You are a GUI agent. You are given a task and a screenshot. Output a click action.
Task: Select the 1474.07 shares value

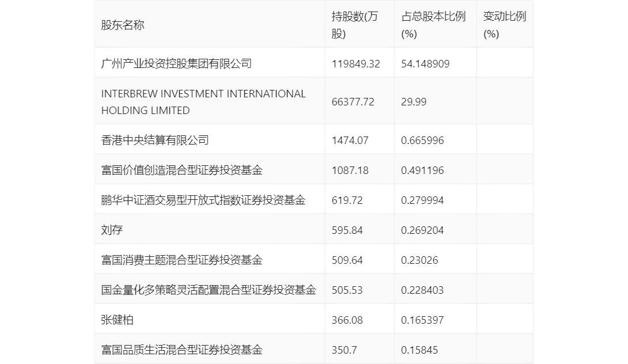[350, 140]
